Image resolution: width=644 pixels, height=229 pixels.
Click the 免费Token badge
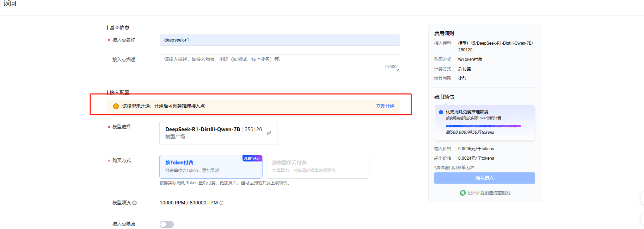click(x=252, y=158)
